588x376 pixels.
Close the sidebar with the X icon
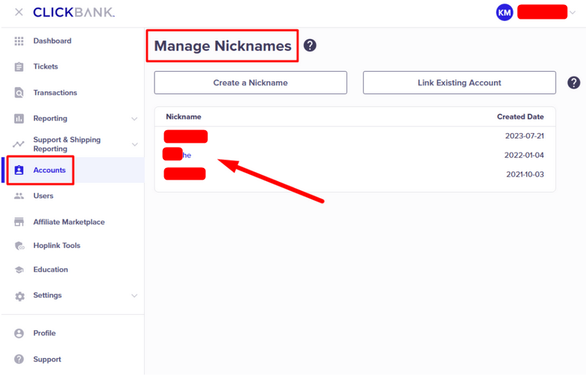[x=19, y=13]
